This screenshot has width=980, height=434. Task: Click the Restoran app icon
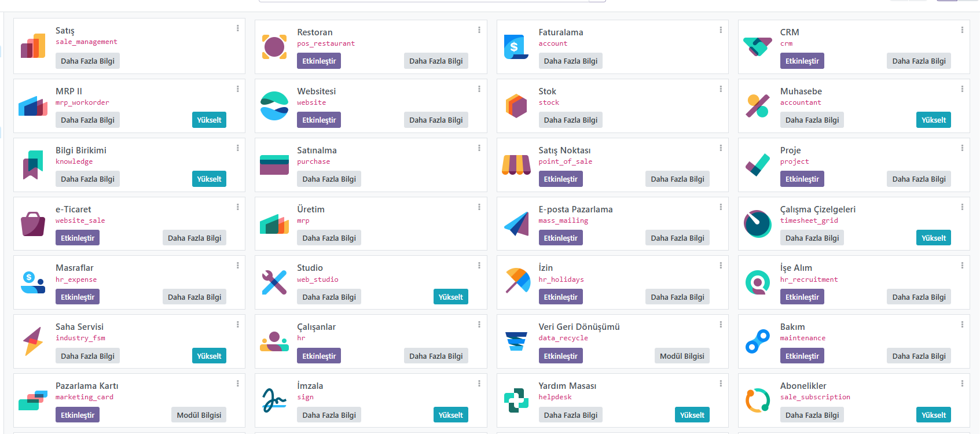[274, 46]
